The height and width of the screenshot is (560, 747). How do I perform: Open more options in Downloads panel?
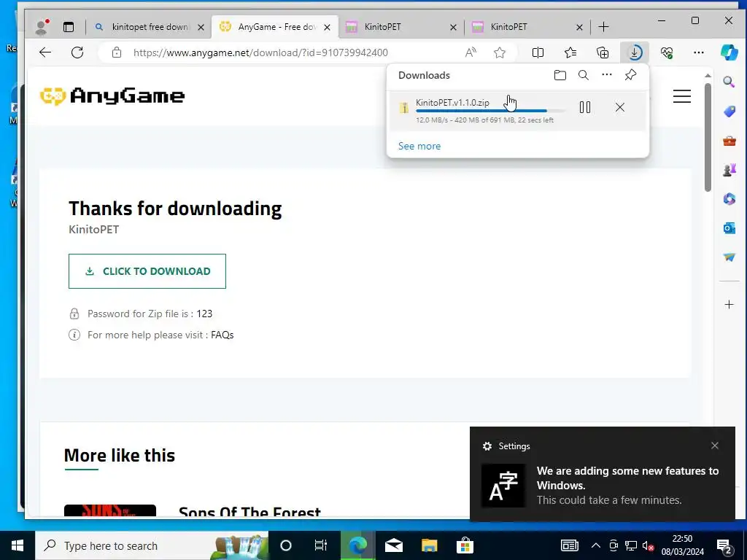607,75
